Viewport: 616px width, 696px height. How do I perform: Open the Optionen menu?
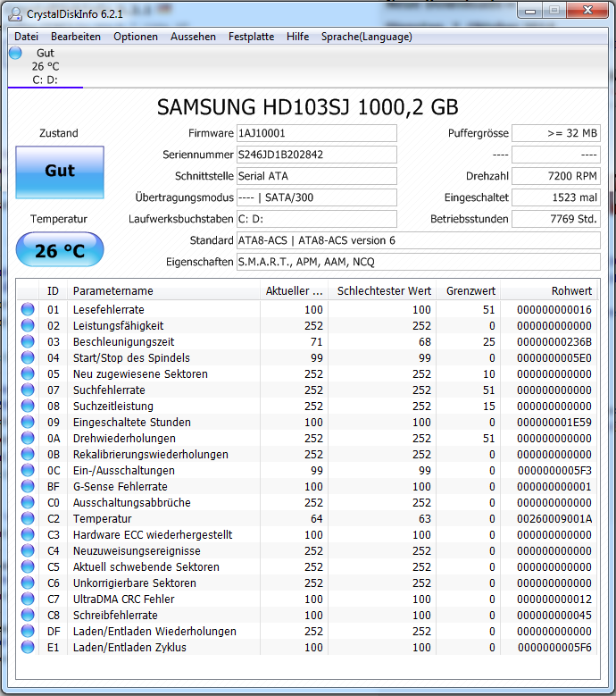click(x=136, y=37)
